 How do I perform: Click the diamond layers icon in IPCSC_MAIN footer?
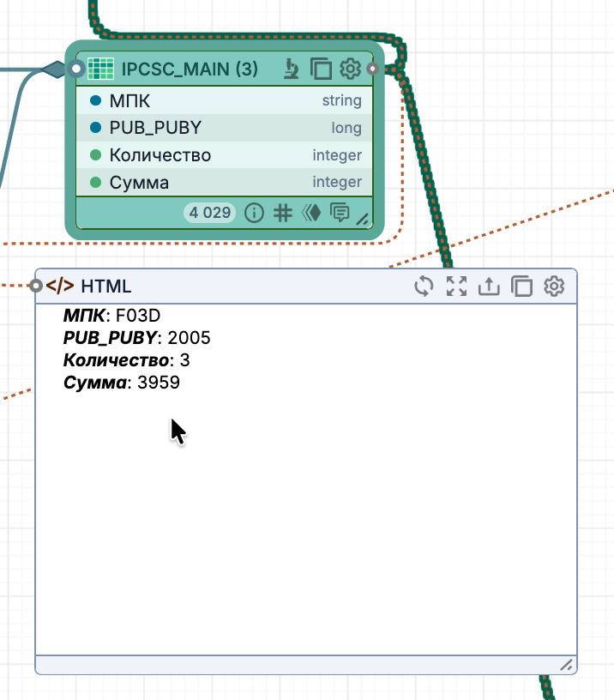tap(310, 213)
